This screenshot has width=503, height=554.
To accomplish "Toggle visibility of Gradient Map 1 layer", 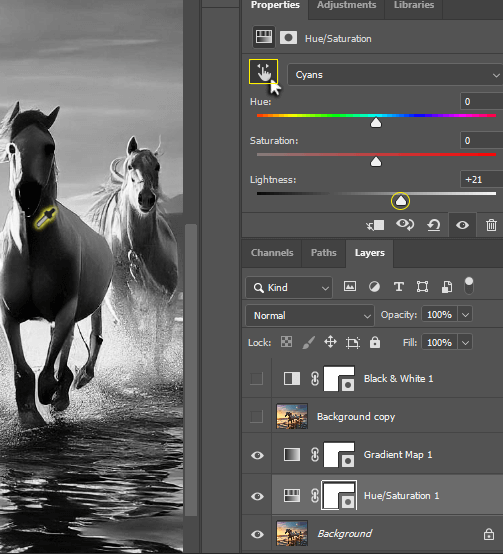I will coord(257,455).
